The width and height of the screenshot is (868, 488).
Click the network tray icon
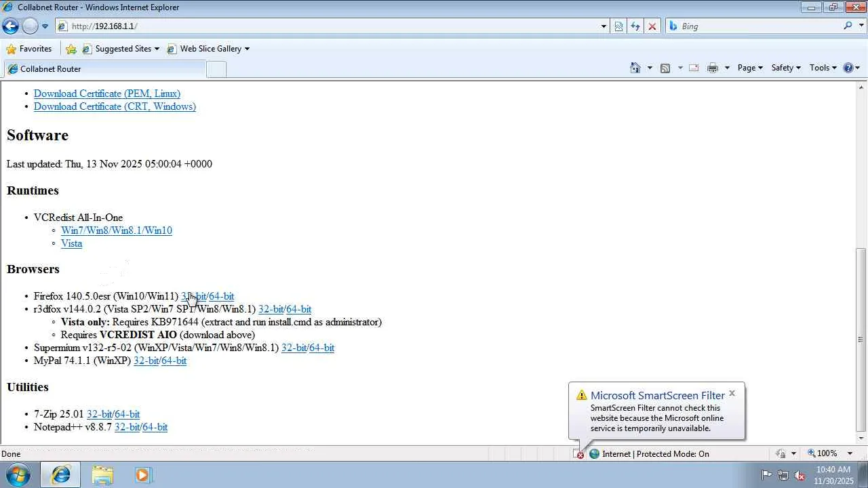pyautogui.click(x=783, y=475)
